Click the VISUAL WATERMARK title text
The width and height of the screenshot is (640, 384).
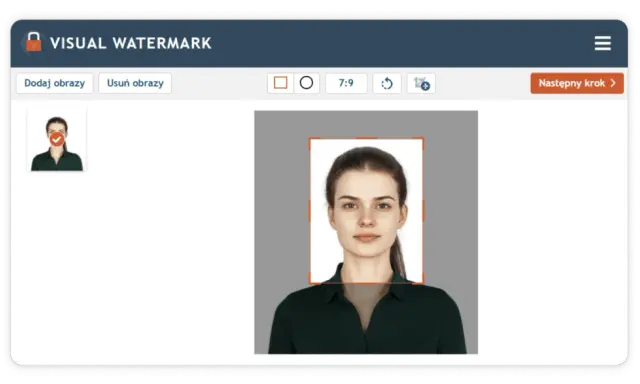pyautogui.click(x=131, y=43)
